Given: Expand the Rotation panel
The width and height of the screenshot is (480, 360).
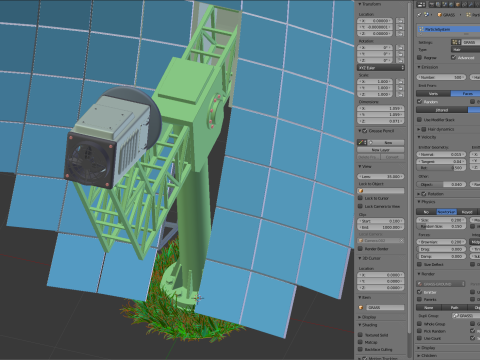Looking at the screenshot, I should coord(419,194).
